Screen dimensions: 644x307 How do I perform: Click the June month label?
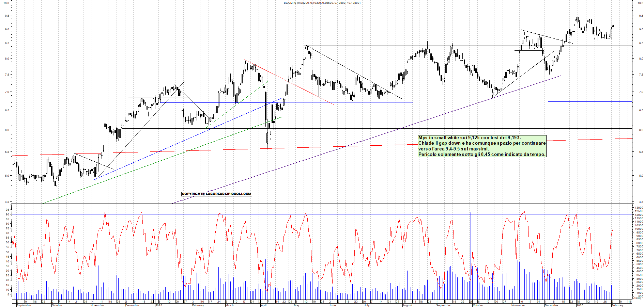pyautogui.click(x=332, y=305)
